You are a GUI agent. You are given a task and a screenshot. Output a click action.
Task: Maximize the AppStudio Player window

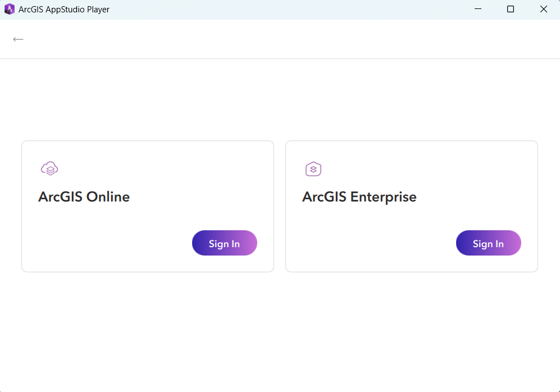[x=511, y=9]
